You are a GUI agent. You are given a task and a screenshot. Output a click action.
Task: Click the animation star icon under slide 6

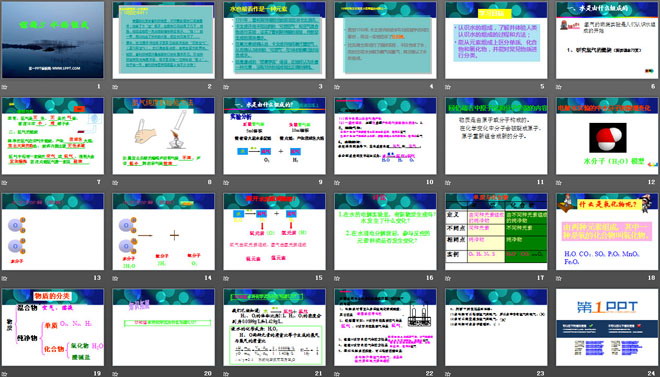tap(559, 87)
